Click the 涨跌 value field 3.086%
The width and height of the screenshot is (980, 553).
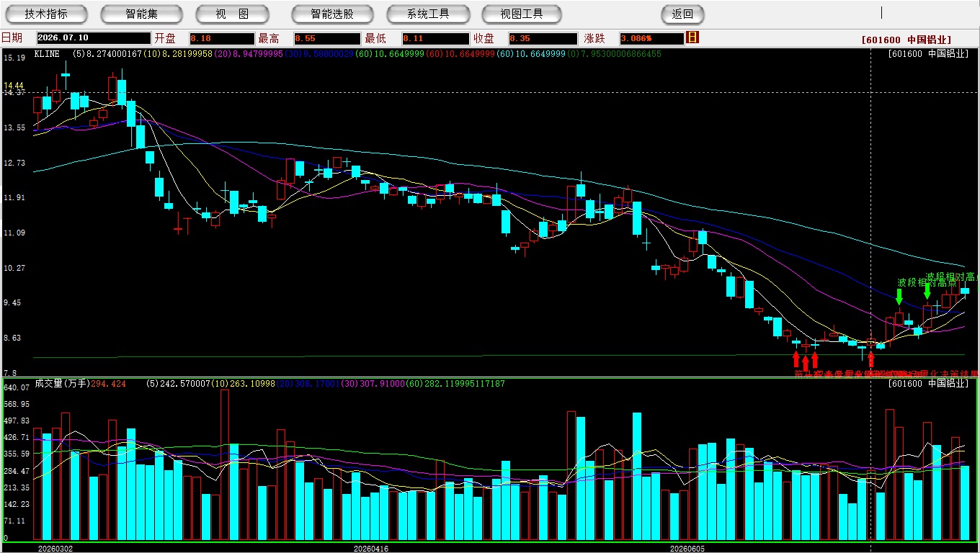click(651, 38)
